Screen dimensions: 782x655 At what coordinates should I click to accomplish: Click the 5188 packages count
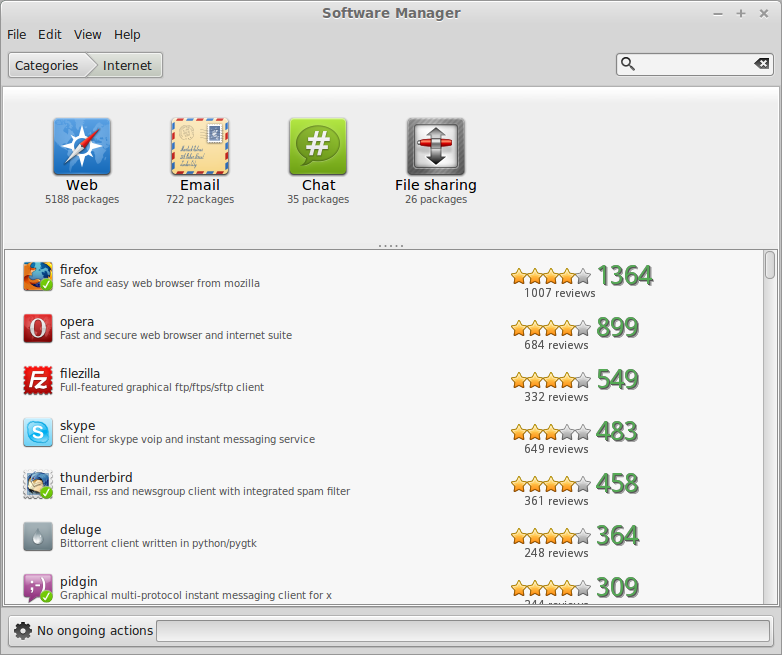(x=82, y=200)
